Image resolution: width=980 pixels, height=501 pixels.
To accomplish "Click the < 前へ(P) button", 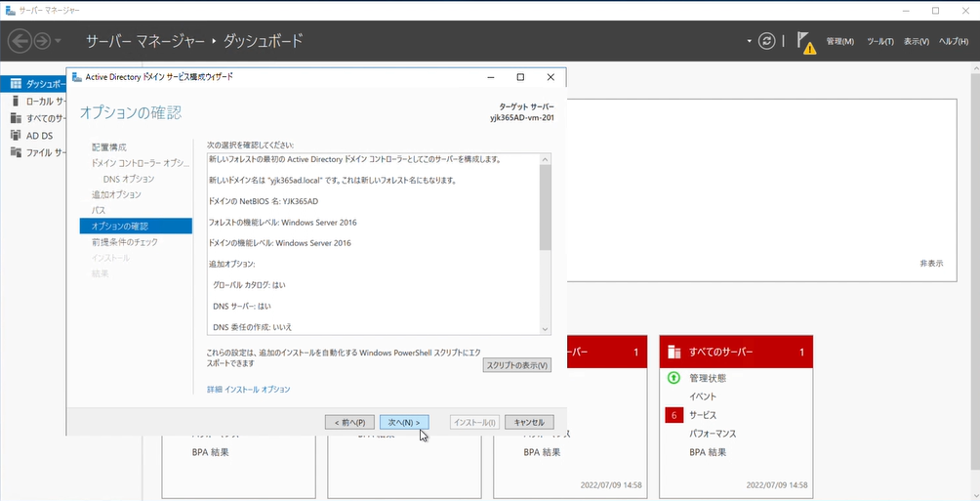I will pyautogui.click(x=349, y=422).
